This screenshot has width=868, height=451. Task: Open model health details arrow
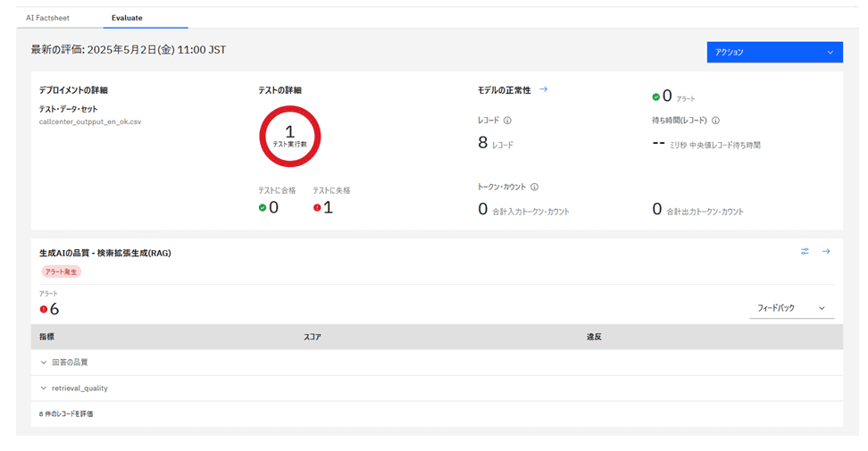(x=544, y=89)
